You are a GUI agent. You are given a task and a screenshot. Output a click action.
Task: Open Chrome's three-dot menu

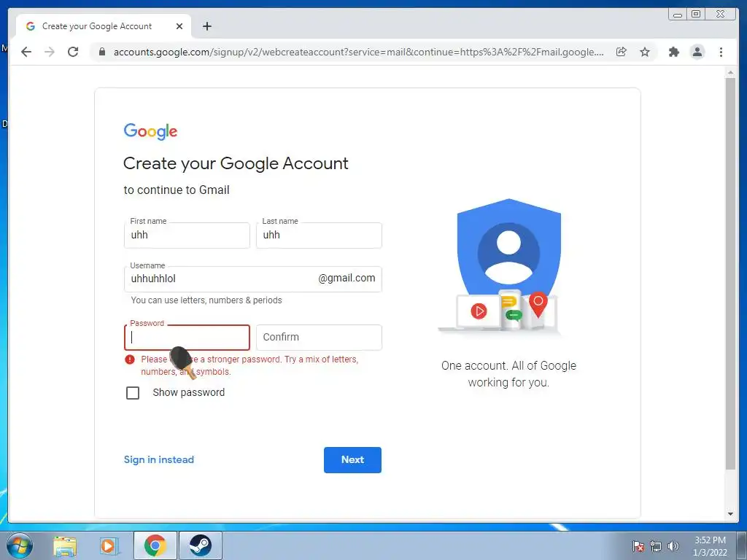(x=721, y=52)
